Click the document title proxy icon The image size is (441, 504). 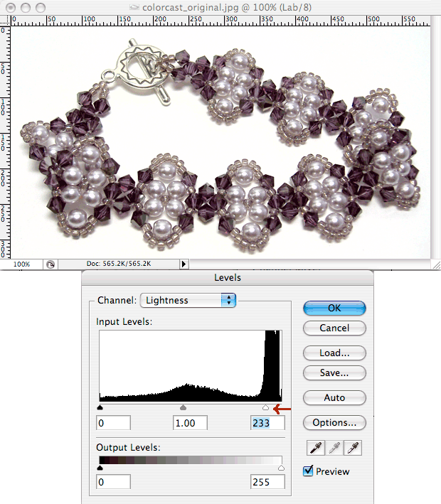[134, 7]
